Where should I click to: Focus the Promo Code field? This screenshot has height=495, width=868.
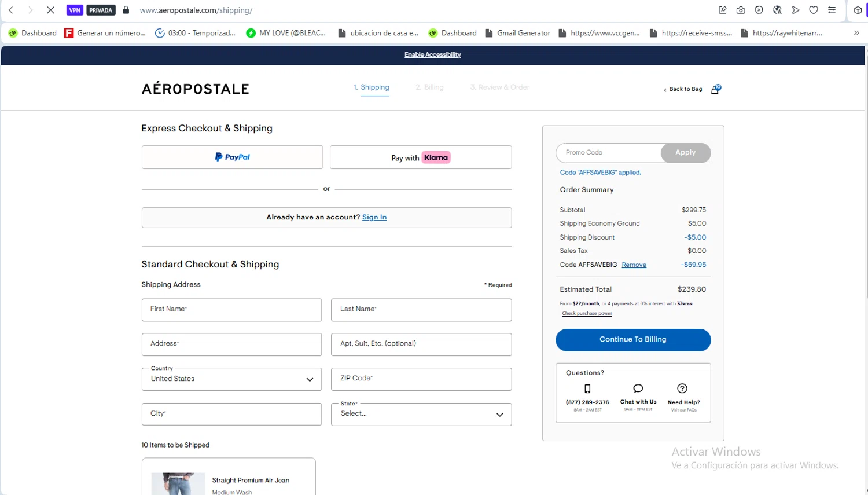point(609,153)
